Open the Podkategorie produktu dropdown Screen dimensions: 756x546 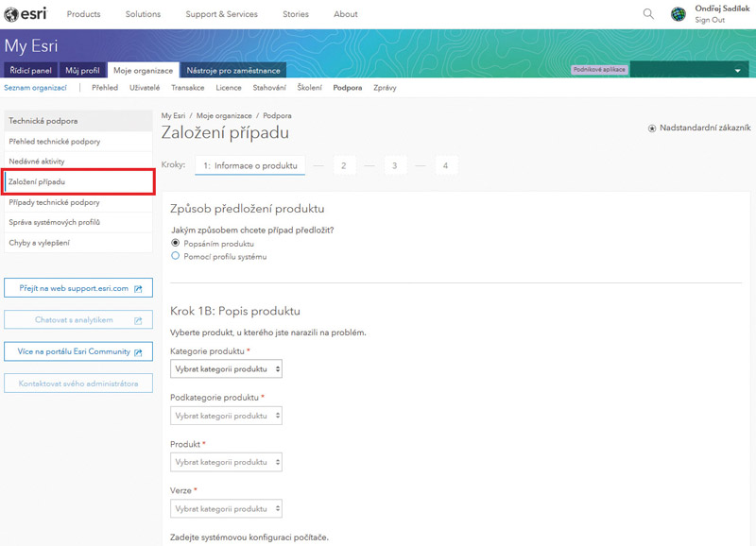pos(226,416)
